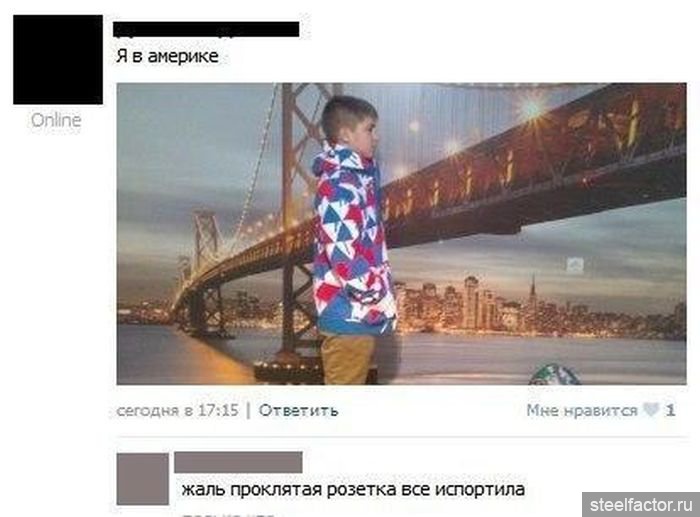
Task: Click the Online status label under avatar
Action: 56,120
